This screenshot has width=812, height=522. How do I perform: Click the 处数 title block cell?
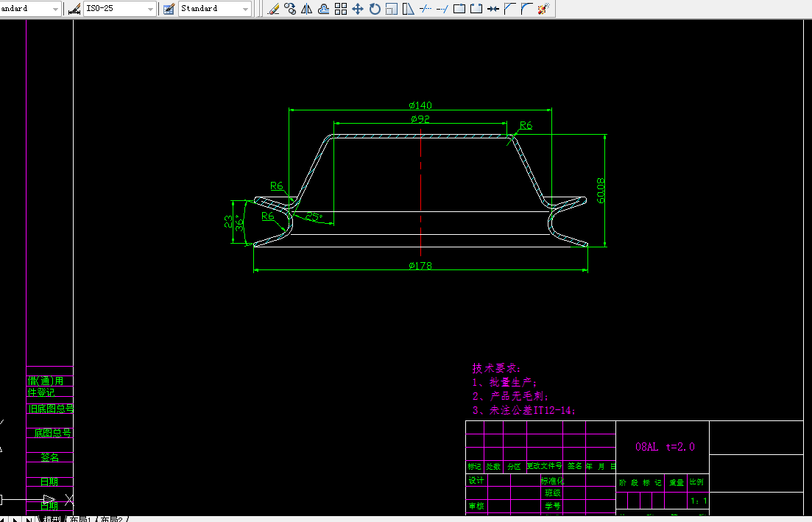[x=493, y=467]
